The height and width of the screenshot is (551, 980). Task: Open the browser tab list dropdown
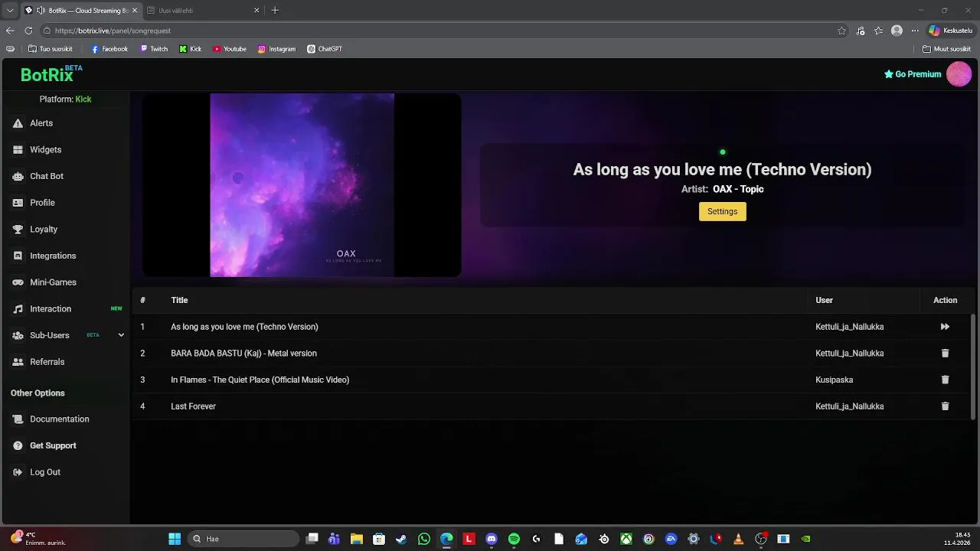click(10, 10)
